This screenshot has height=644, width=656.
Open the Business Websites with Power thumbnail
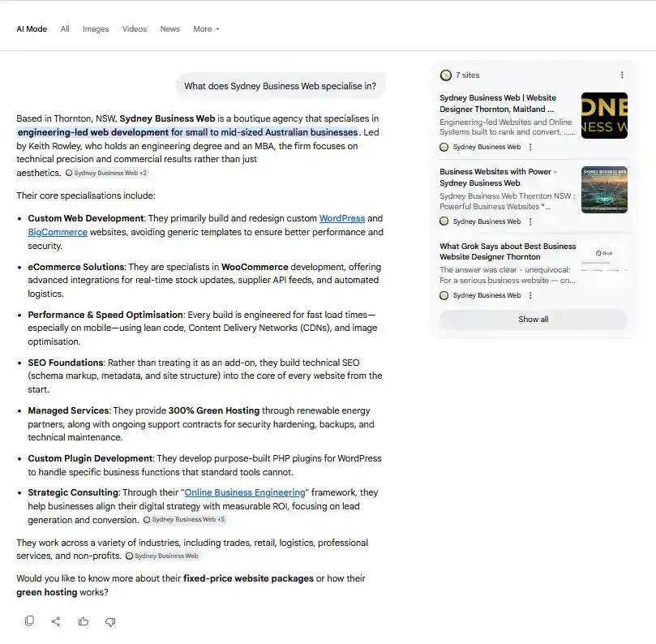click(x=604, y=190)
